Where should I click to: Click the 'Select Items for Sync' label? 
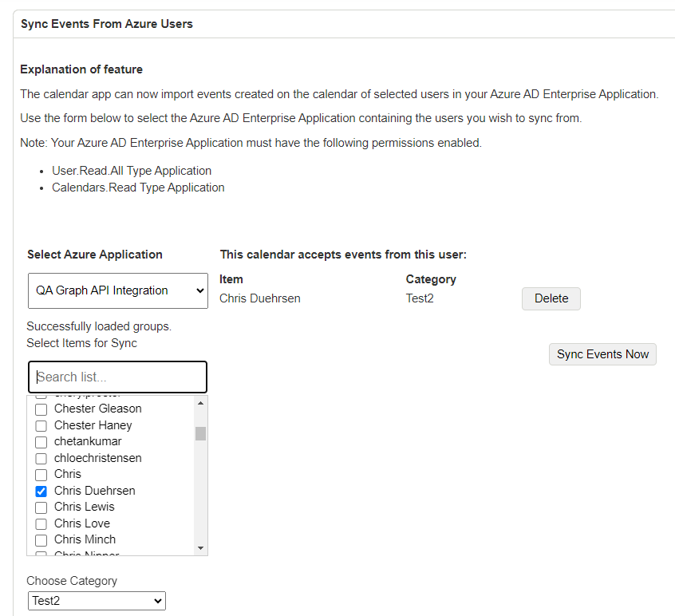coord(82,343)
